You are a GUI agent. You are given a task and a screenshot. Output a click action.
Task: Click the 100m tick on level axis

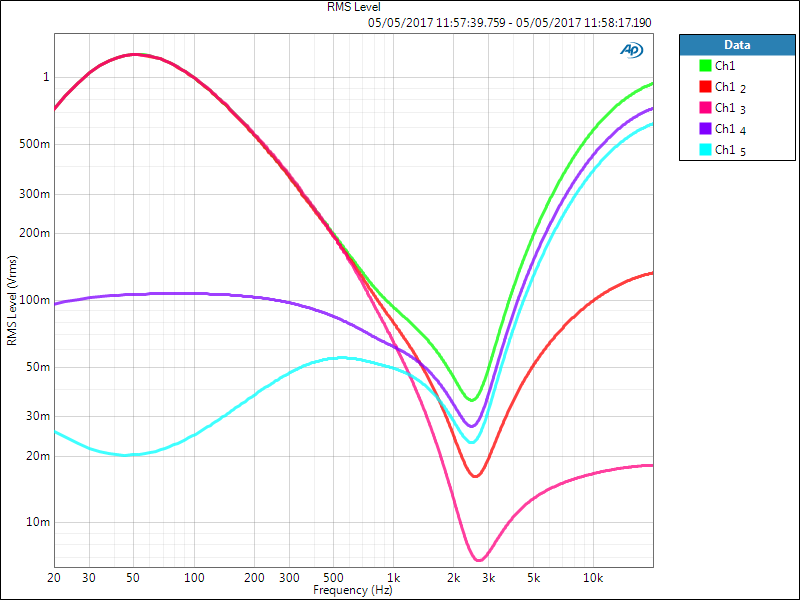36,300
